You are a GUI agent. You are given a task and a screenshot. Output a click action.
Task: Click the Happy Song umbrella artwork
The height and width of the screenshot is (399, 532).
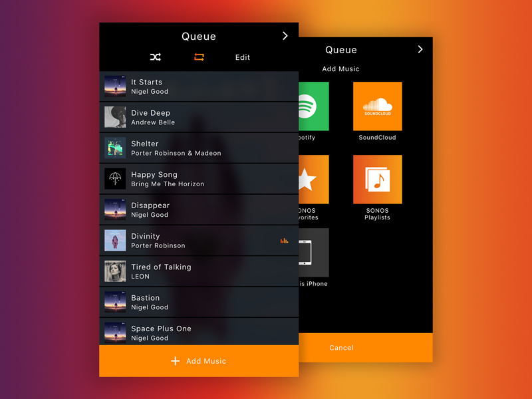click(114, 179)
